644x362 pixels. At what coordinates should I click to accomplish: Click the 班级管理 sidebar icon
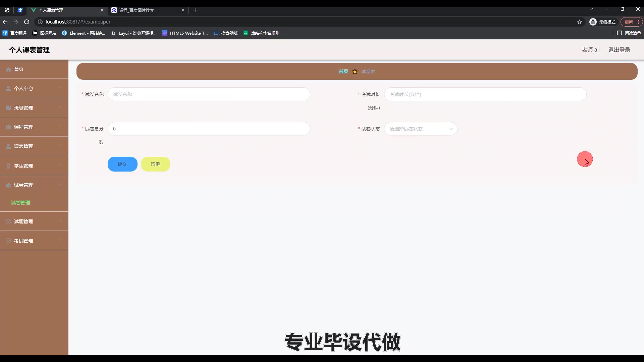[8, 108]
